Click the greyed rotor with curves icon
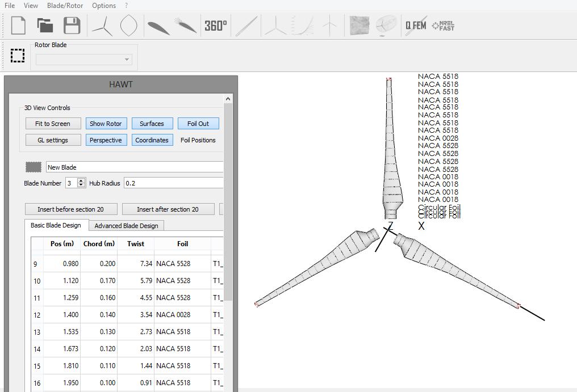This screenshot has width=577, height=392. pos(303,26)
